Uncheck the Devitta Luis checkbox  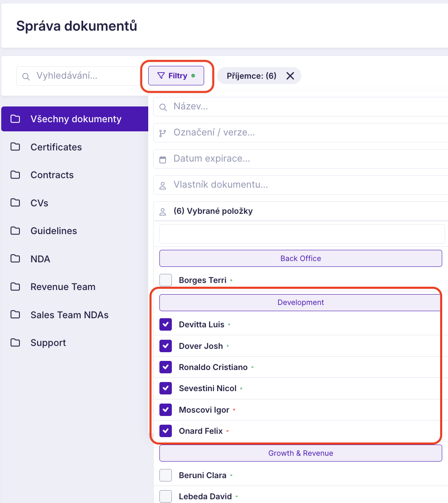[166, 324]
